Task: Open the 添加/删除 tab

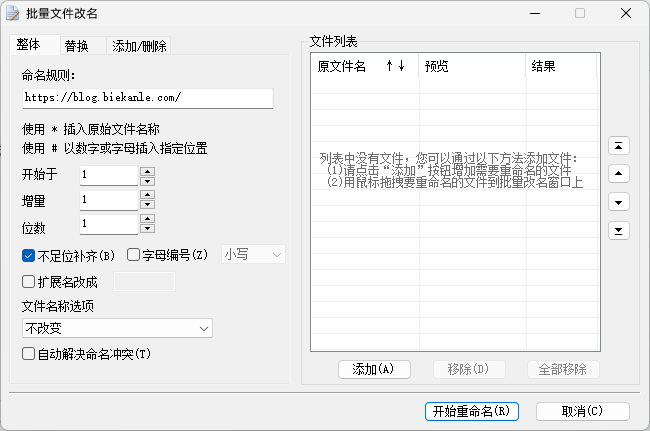Action: pyautogui.click(x=138, y=46)
